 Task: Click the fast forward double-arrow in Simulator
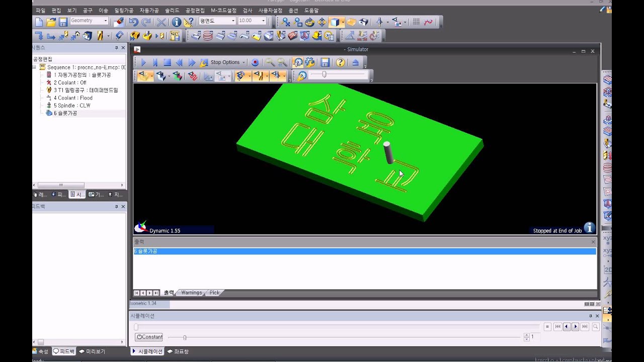192,62
